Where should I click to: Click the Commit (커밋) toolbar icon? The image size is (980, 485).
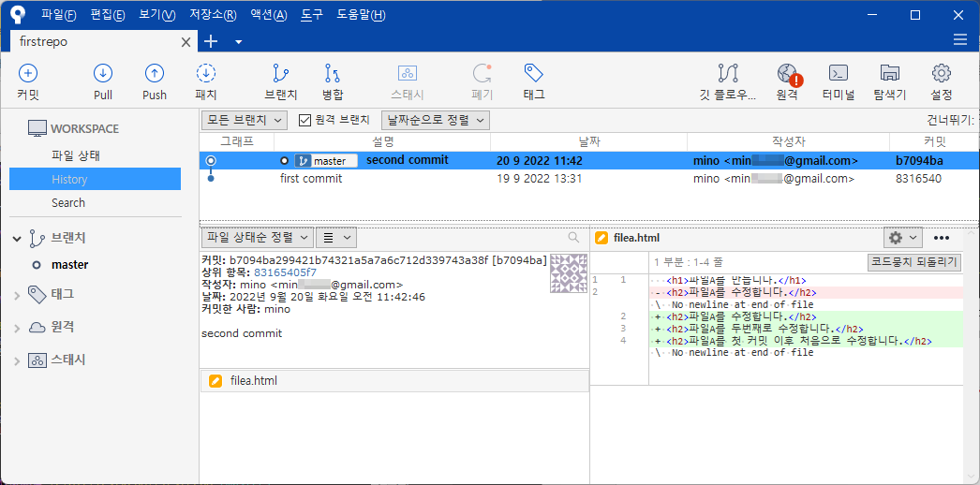[28, 74]
